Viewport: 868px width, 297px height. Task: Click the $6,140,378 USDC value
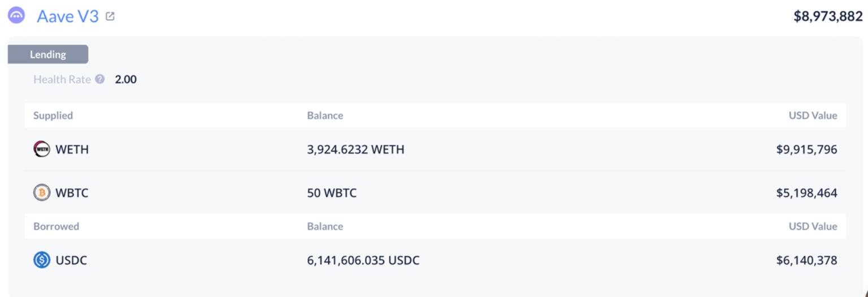(x=807, y=260)
